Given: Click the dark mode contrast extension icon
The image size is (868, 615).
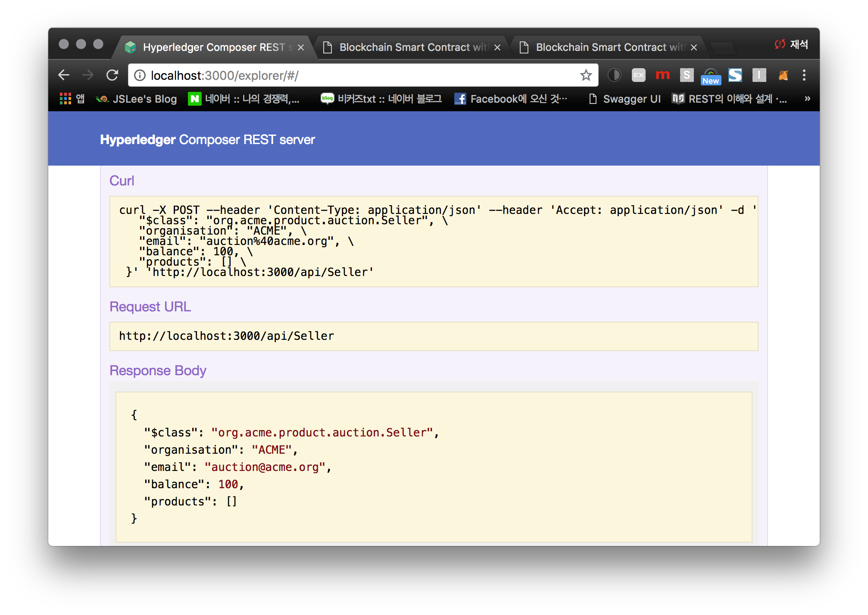Looking at the screenshot, I should pyautogui.click(x=614, y=75).
